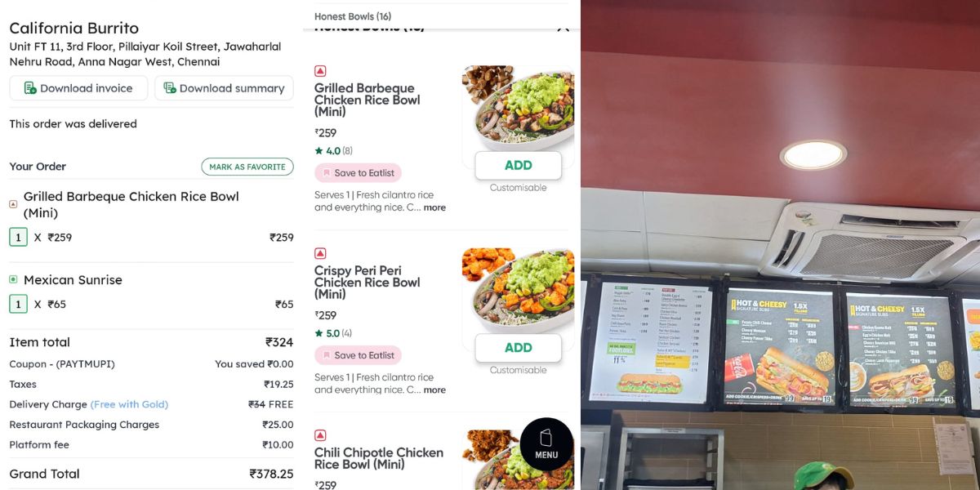Expand 'more' on Crispy Peri Peri description

point(434,390)
